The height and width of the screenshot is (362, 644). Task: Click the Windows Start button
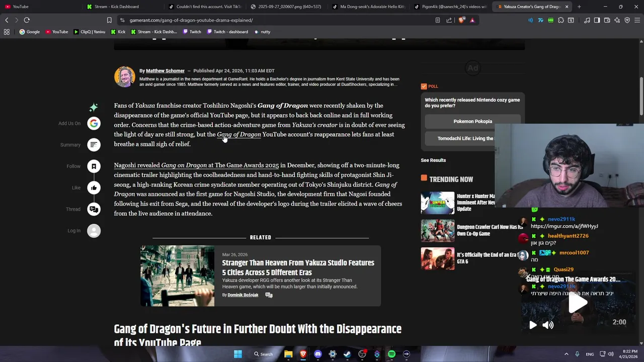(x=237, y=354)
